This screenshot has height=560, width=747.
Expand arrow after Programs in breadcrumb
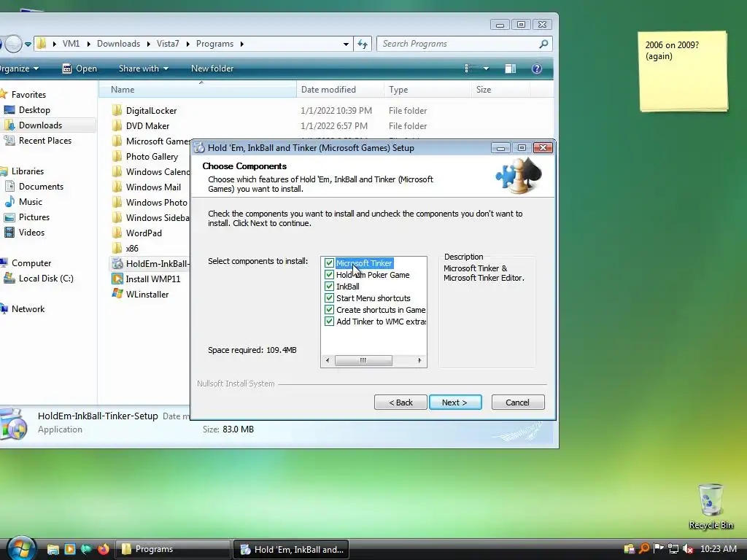point(242,44)
